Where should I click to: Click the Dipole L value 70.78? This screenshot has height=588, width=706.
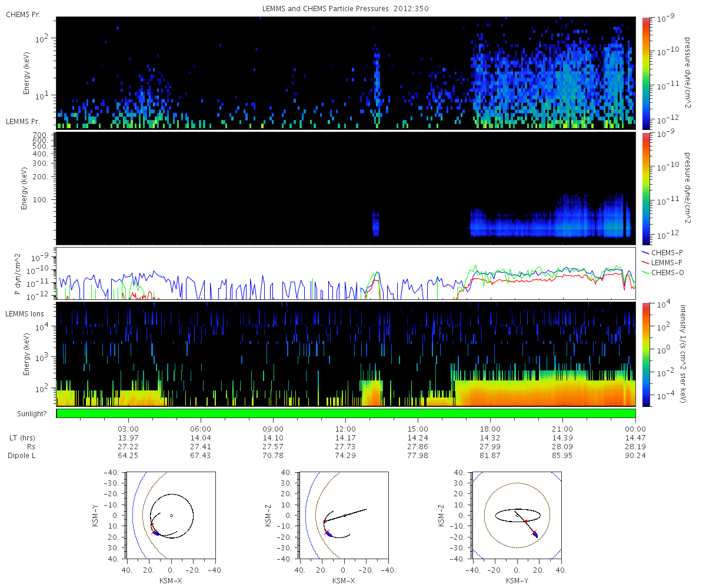point(273,456)
